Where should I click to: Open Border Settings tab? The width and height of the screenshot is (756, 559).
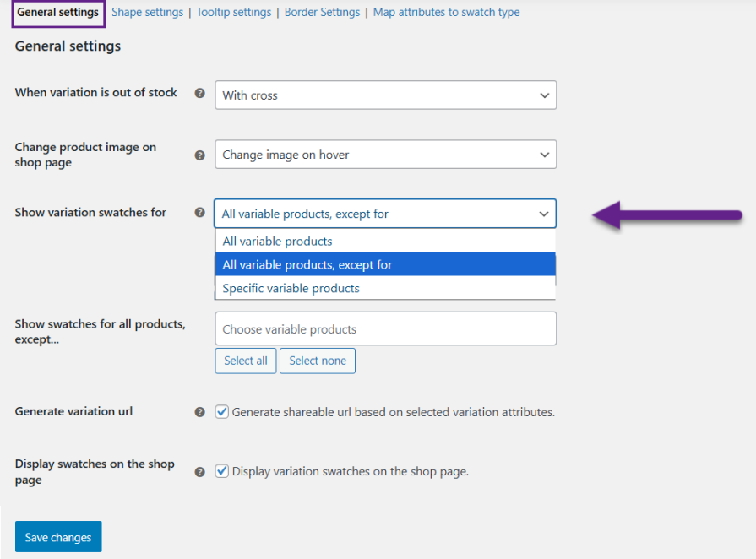(x=322, y=13)
